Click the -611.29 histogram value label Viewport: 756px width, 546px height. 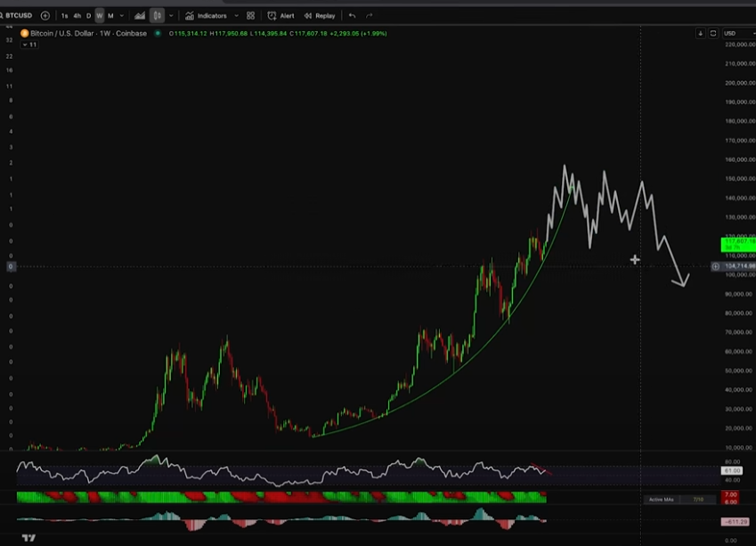point(735,522)
